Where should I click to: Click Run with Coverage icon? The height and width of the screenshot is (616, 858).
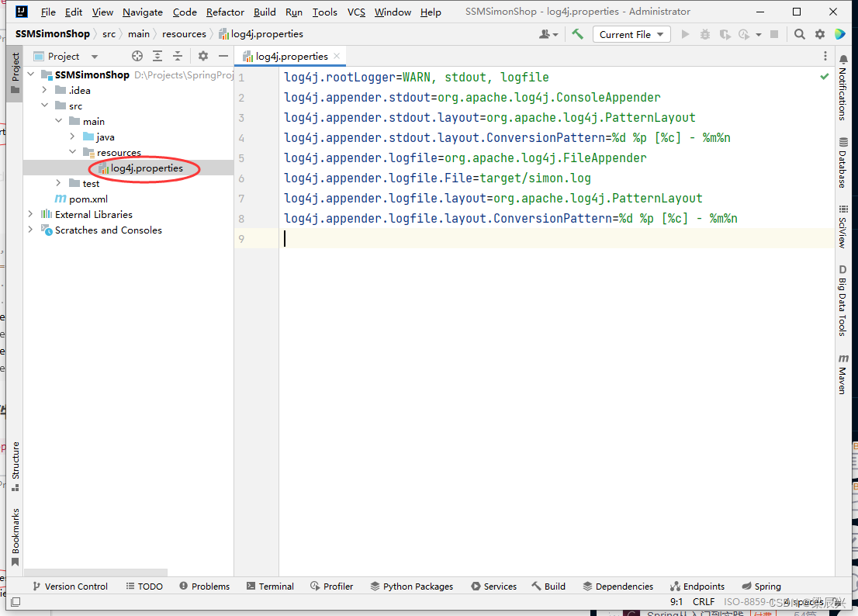coord(725,34)
